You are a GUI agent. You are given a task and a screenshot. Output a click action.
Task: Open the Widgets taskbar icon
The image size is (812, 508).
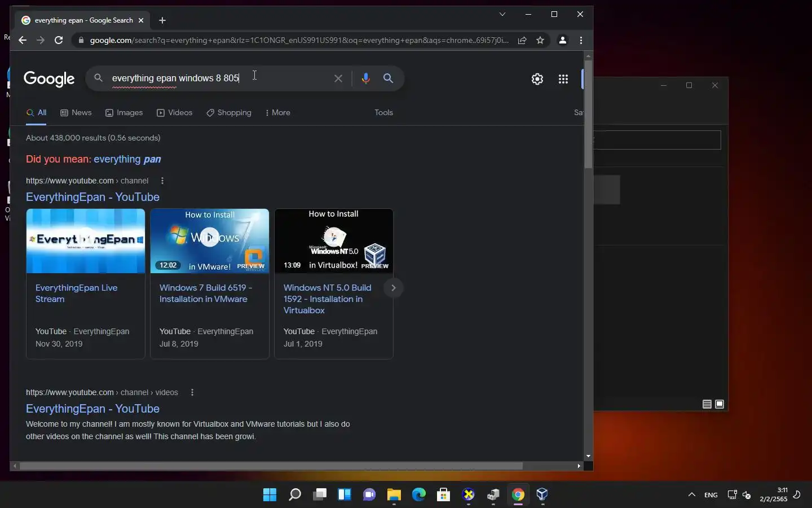(x=345, y=495)
